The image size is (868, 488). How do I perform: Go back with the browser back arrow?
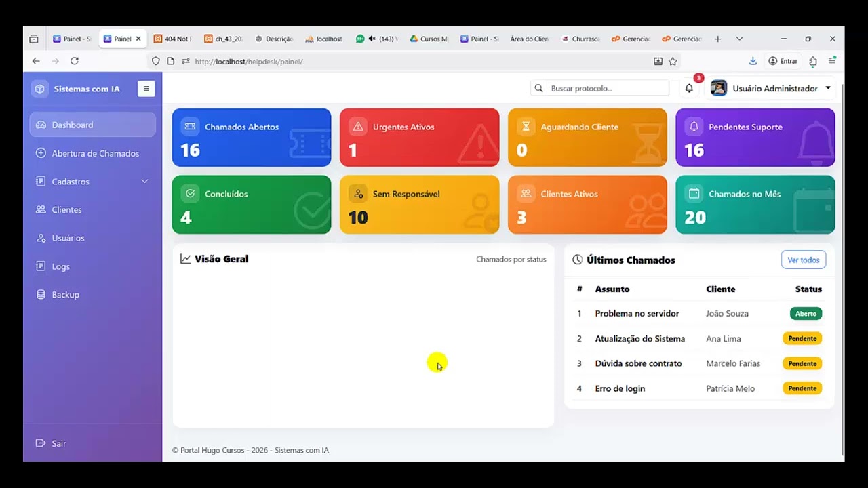pyautogui.click(x=36, y=61)
